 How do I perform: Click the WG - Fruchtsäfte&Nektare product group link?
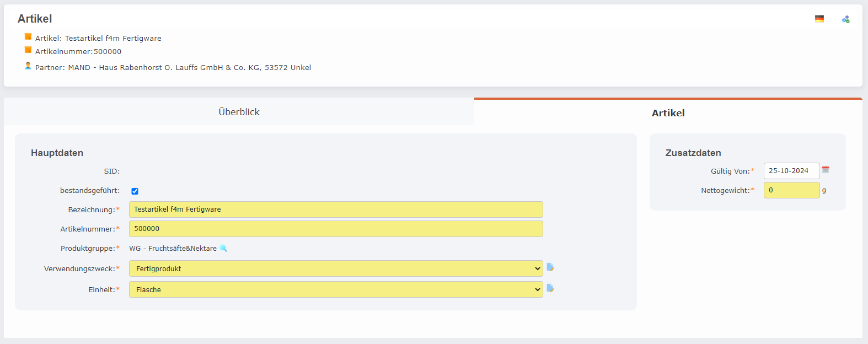coord(172,248)
